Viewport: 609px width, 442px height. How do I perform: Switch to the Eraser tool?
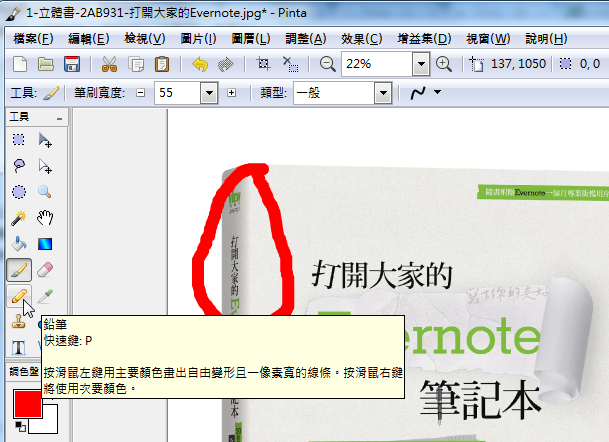[45, 270]
